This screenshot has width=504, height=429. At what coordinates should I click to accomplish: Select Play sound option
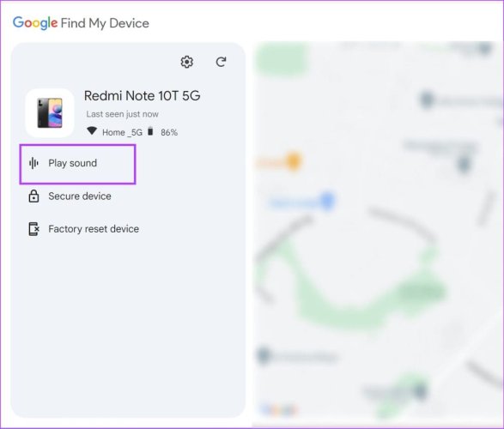pyautogui.click(x=77, y=164)
